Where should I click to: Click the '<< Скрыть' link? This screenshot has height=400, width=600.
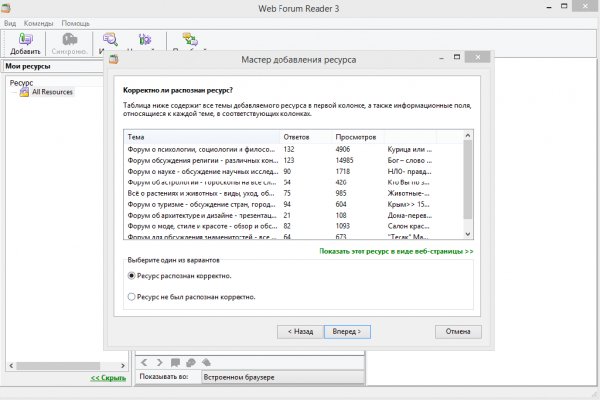click(108, 378)
